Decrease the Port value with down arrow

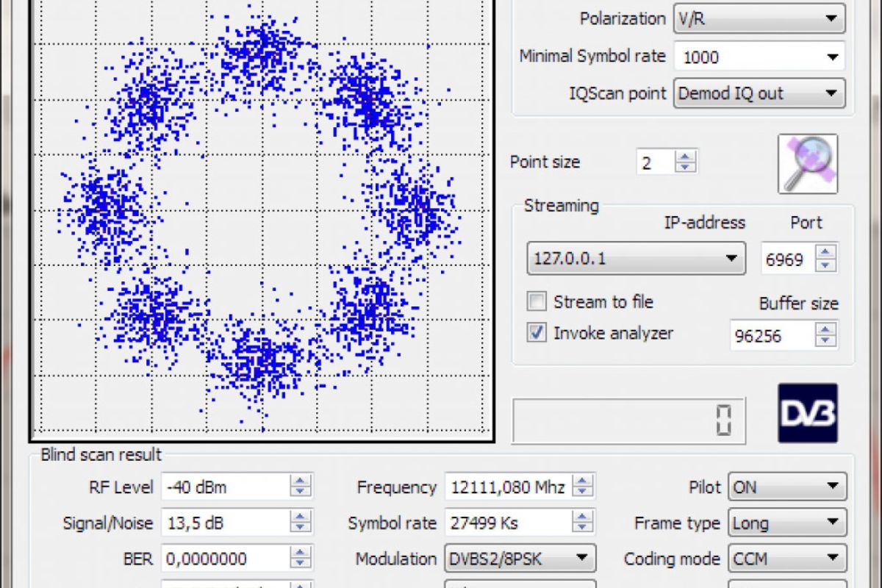point(826,265)
